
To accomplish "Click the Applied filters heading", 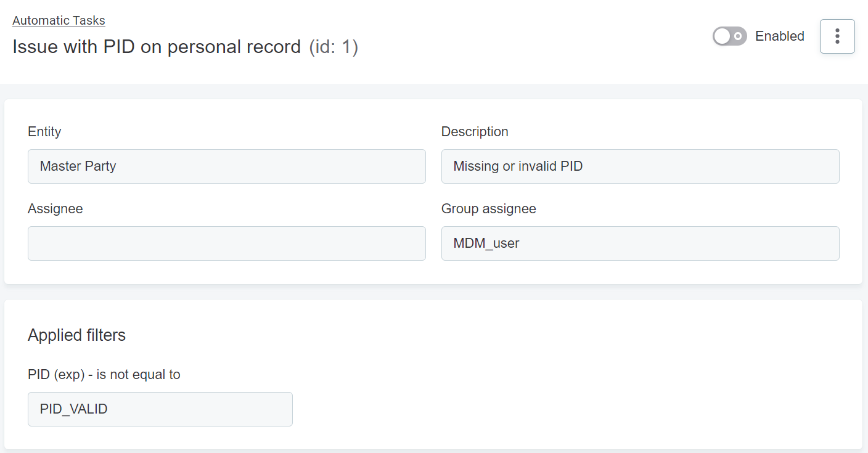I will [76, 335].
